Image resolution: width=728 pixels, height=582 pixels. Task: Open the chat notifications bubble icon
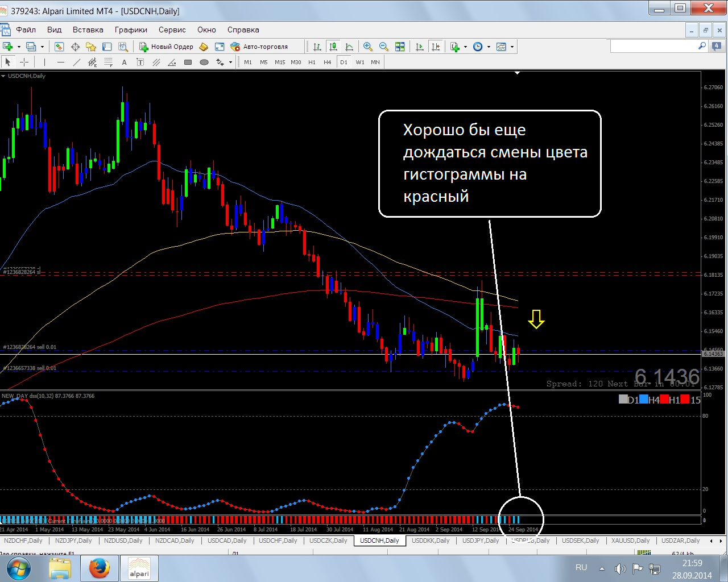point(717,46)
